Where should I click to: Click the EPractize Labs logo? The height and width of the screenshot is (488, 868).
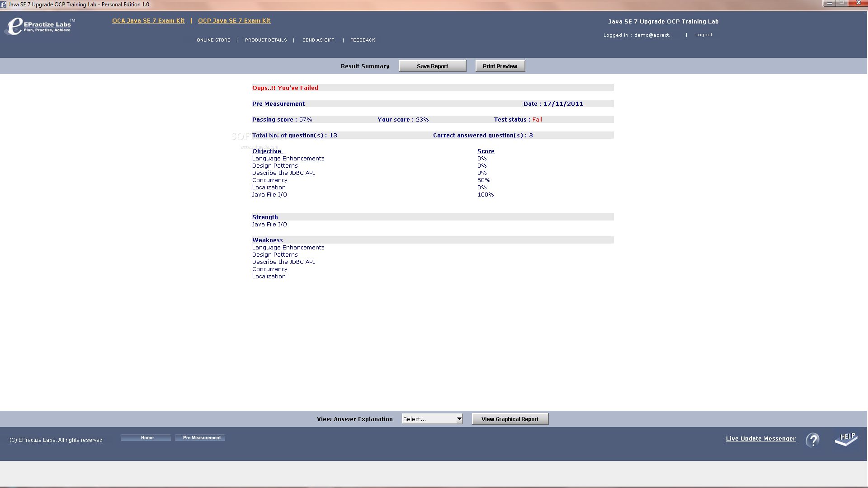coord(40,26)
